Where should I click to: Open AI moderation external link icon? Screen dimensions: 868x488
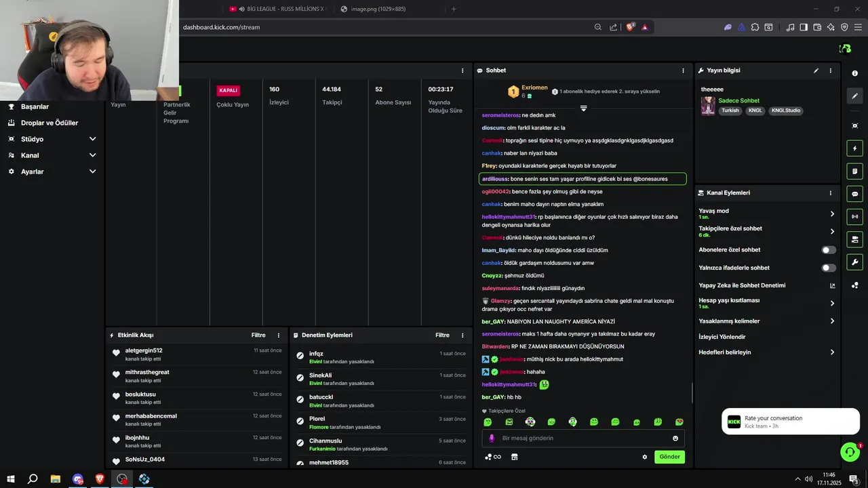pos(832,286)
